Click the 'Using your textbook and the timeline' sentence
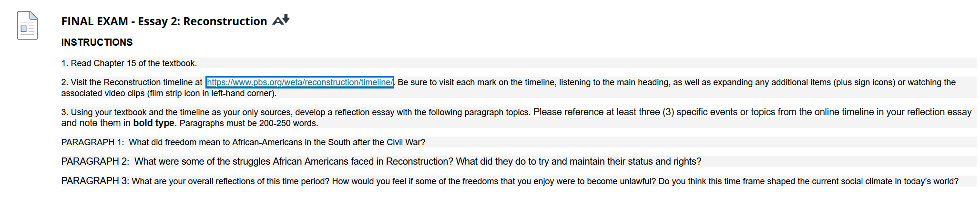The width and height of the screenshot is (980, 217). (x=295, y=112)
